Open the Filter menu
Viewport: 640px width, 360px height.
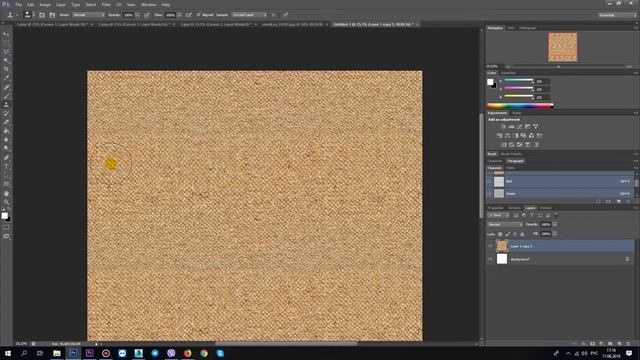pyautogui.click(x=106, y=4)
